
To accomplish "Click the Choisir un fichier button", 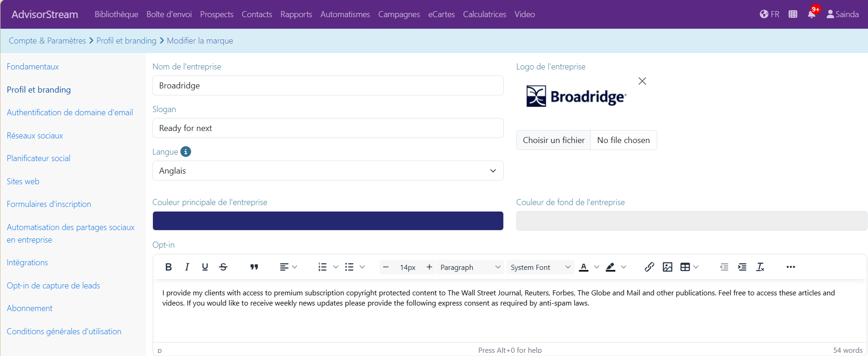I will [554, 140].
